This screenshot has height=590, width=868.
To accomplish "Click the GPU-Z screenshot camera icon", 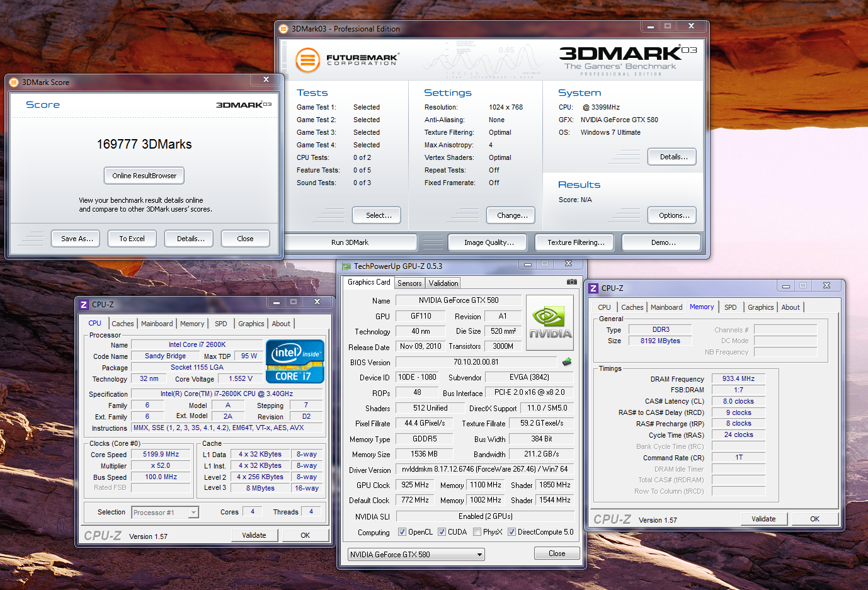I will click(571, 282).
